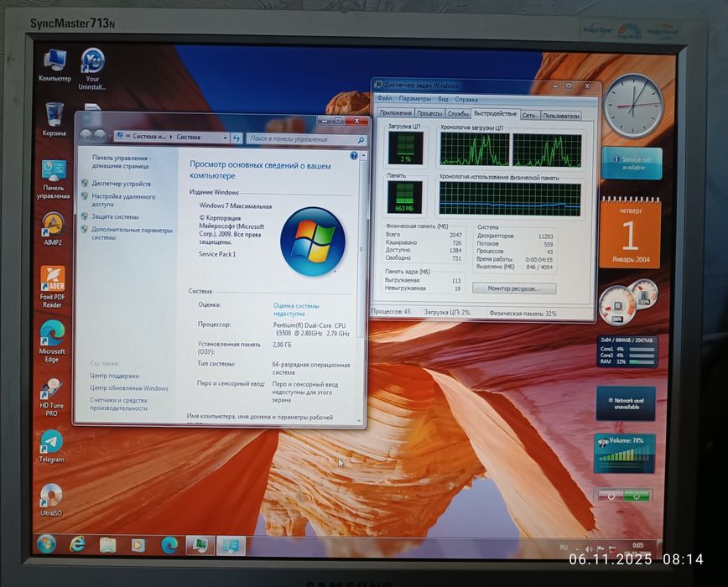This screenshot has height=587, width=728.
Task: Launch AIMP2 from the desktop
Action: [53, 229]
